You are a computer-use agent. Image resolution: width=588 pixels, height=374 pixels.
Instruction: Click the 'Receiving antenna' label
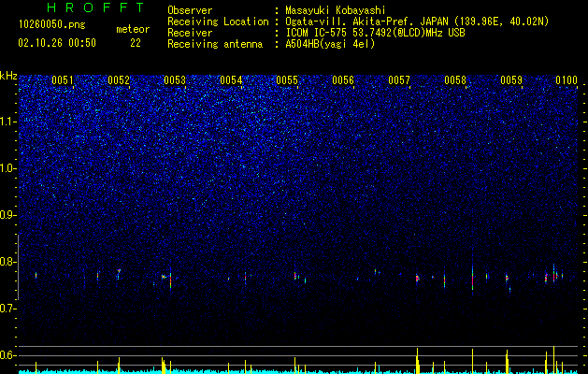pos(215,44)
